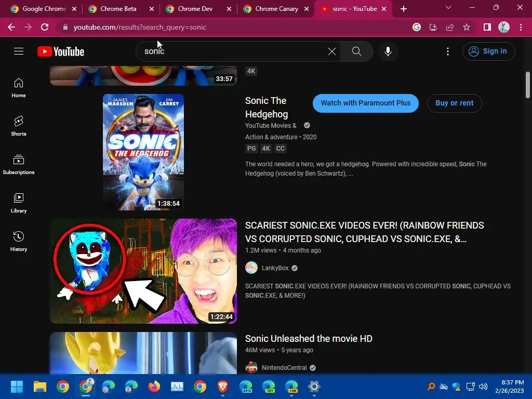Image resolution: width=532 pixels, height=399 pixels.
Task: Bookmark this page with the star
Action: click(467, 27)
